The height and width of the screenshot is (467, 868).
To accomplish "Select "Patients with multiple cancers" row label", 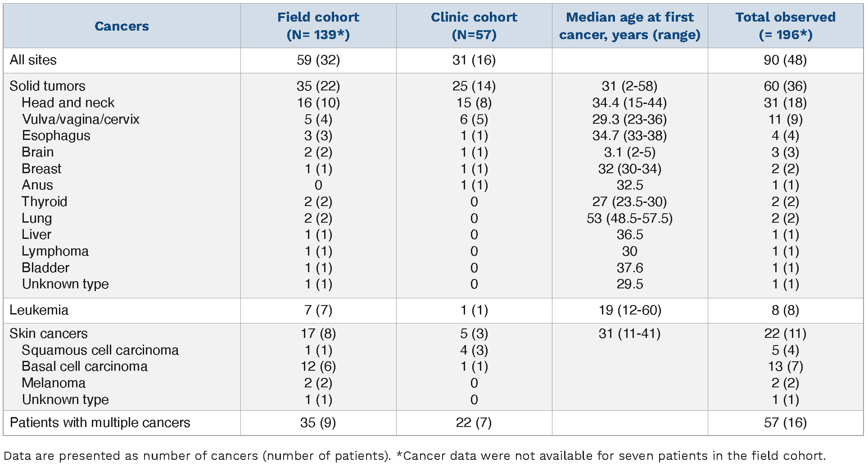I will tap(100, 422).
